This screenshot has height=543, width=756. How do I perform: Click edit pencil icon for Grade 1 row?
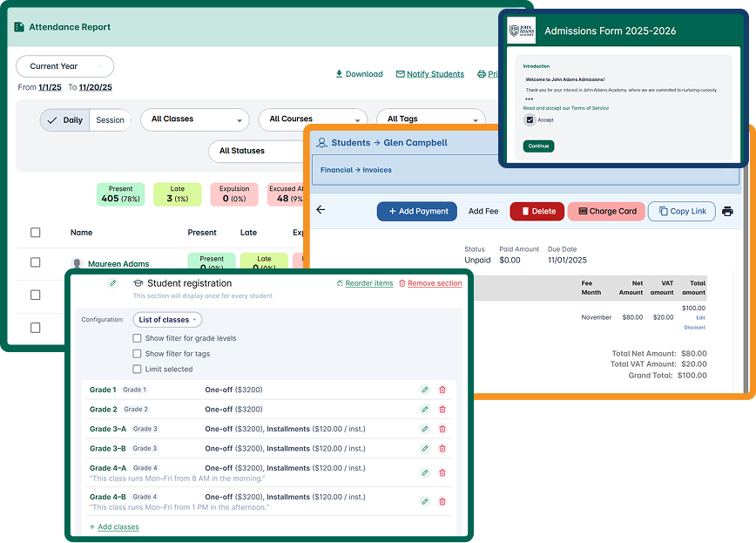click(x=424, y=390)
